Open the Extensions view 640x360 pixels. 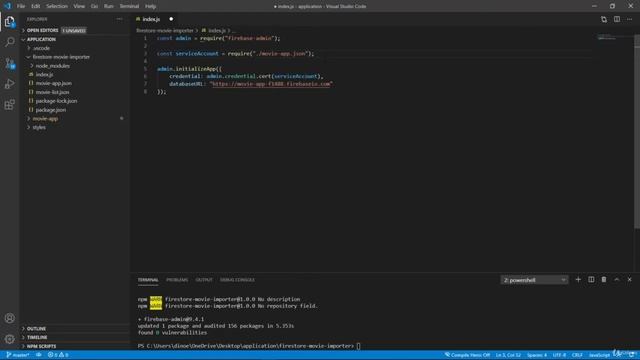[9, 104]
